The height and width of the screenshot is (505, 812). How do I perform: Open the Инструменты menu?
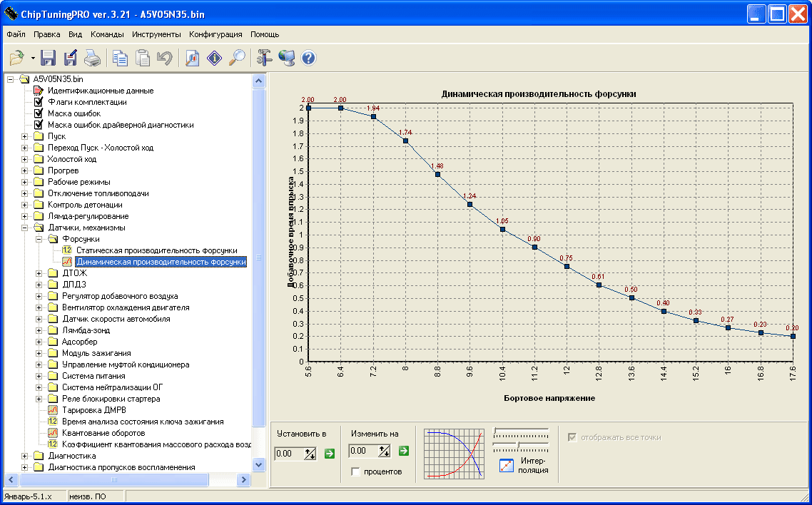pos(156,35)
